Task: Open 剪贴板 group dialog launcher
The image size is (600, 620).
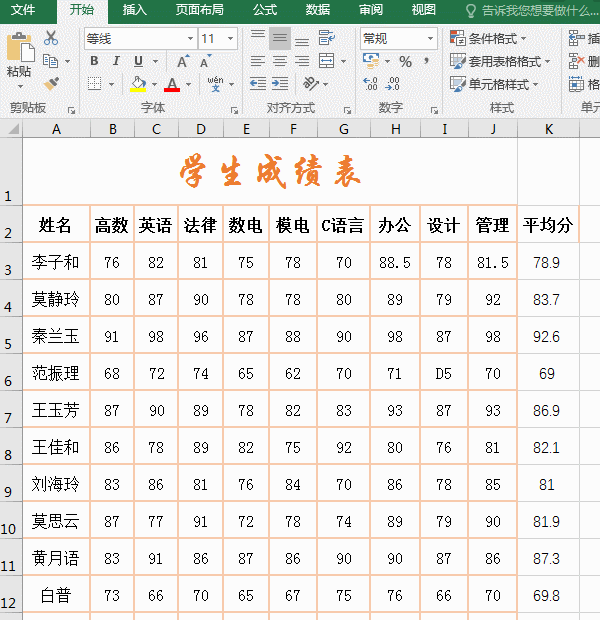Action: point(71,110)
